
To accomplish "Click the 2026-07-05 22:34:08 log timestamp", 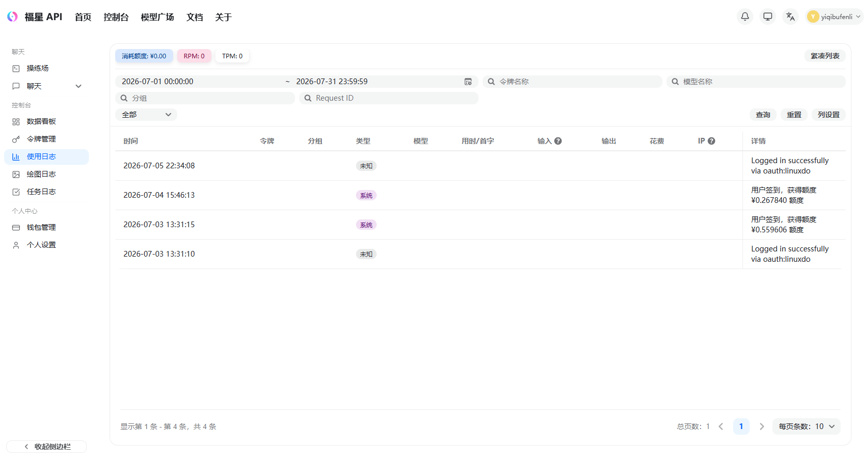I will click(x=159, y=166).
